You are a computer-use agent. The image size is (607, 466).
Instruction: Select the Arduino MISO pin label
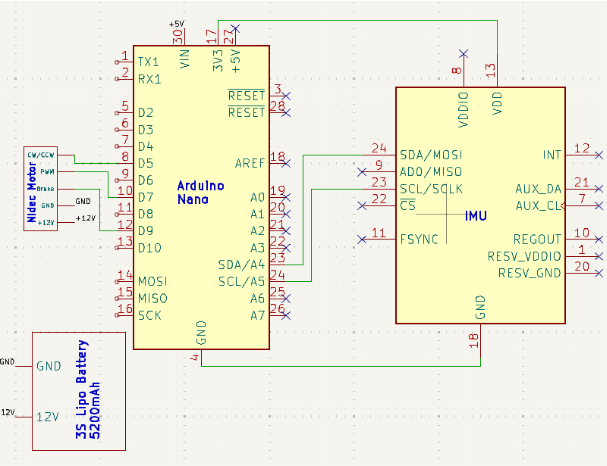click(153, 298)
